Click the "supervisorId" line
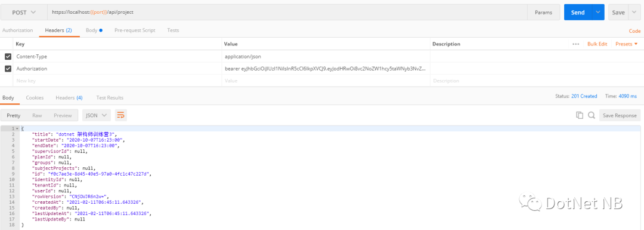Screen dimensions: 644x230 click(x=60, y=151)
